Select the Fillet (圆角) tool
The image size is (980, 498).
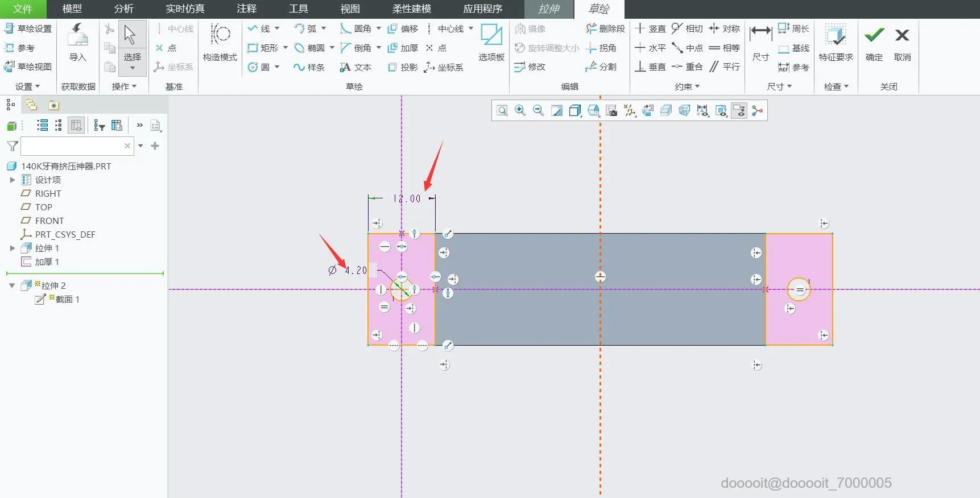pyautogui.click(x=356, y=28)
